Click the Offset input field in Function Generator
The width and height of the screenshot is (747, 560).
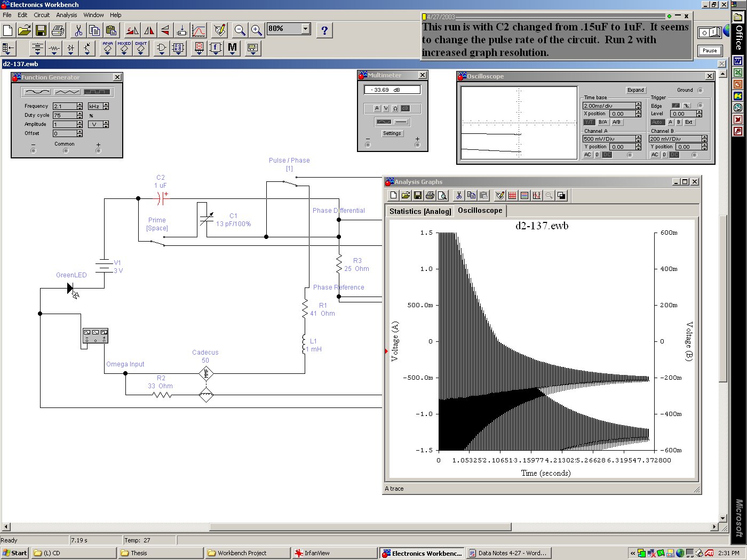[65, 133]
